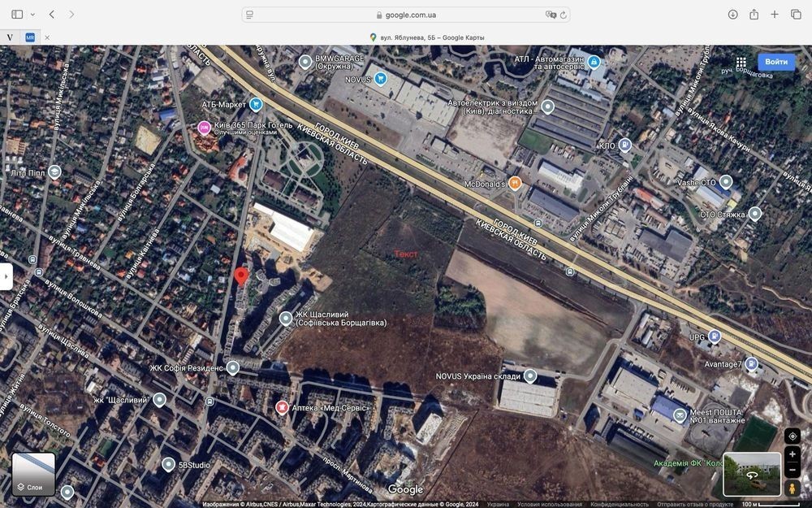Screen dimensions: 812x508
Task: Zoom out of the map
Action: (x=793, y=470)
